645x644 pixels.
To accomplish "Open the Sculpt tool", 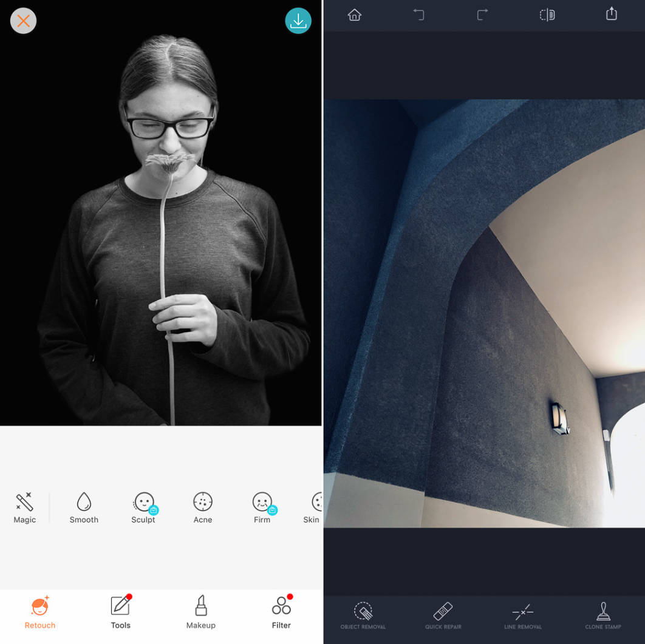I will 143,507.
